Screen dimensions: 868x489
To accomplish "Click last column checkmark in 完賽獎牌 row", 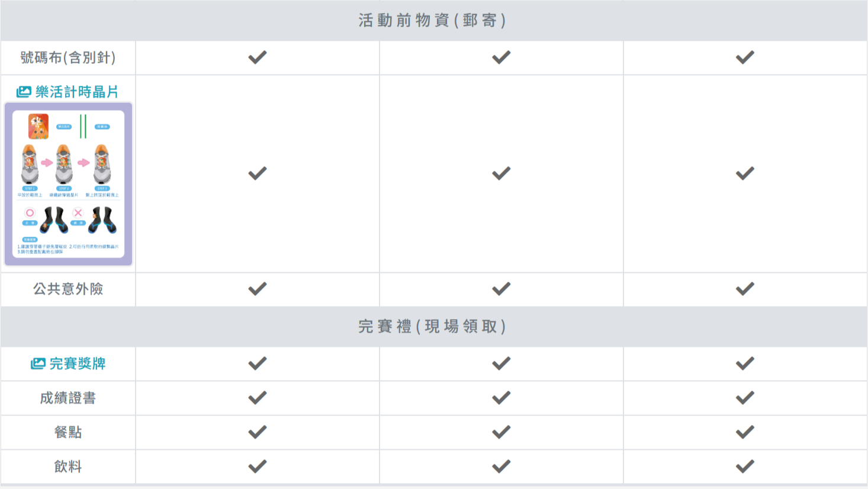I will (745, 363).
